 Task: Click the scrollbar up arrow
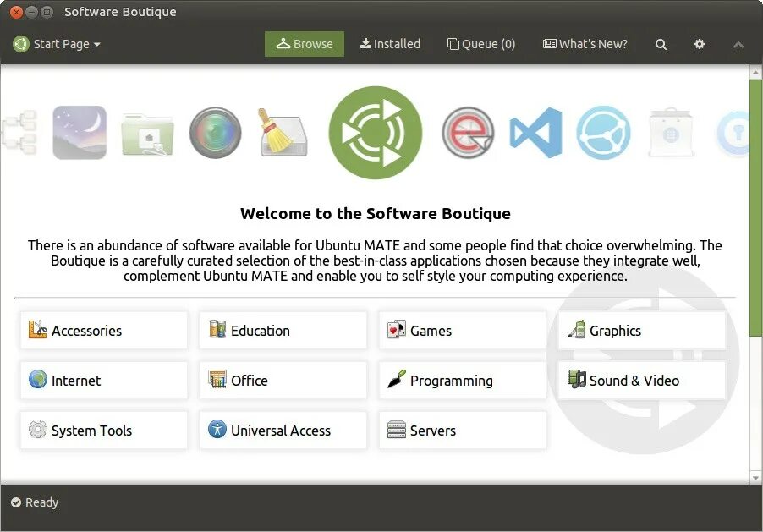point(755,73)
